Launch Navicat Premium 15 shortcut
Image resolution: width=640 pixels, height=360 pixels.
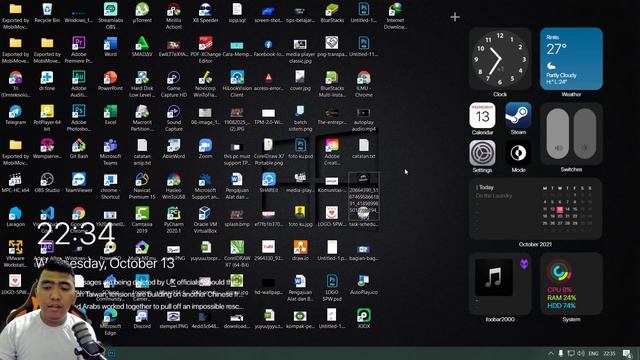tap(142, 185)
